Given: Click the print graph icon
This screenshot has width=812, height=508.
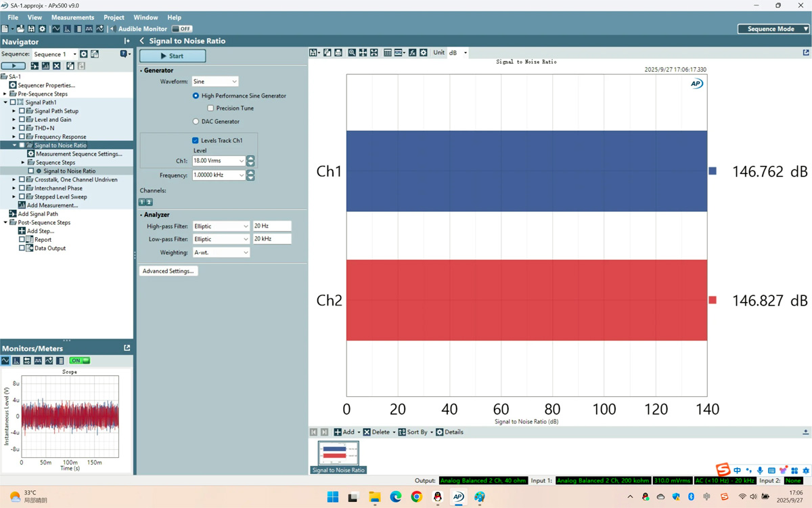Looking at the screenshot, I should click(338, 53).
